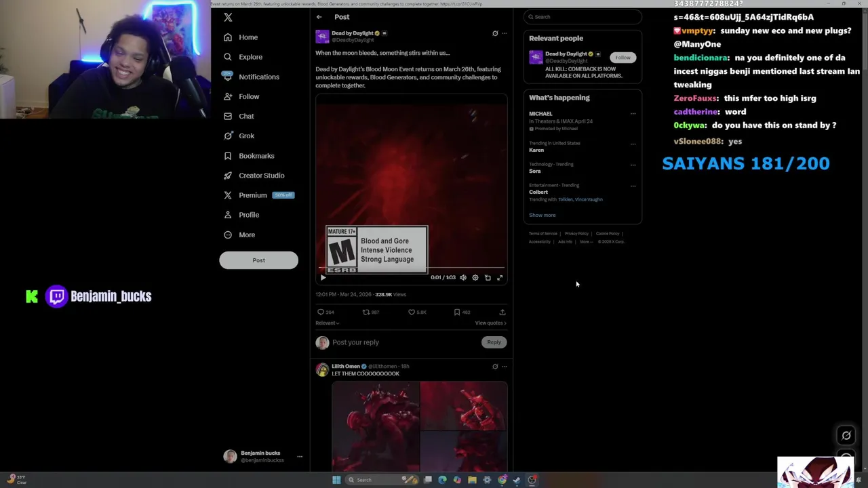This screenshot has height=488, width=868.
Task: Click the Post button in the sidebar
Action: click(258, 260)
